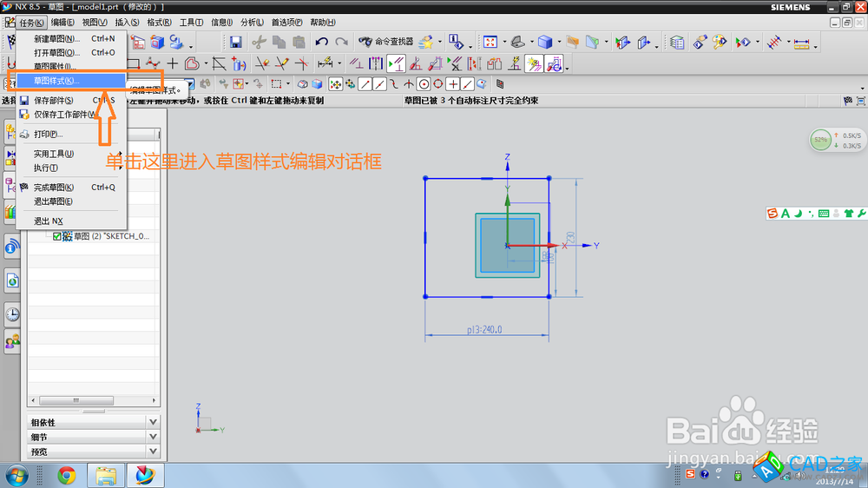Open Chrome from the taskbar
Screen dimensions: 868x488
(x=67, y=475)
